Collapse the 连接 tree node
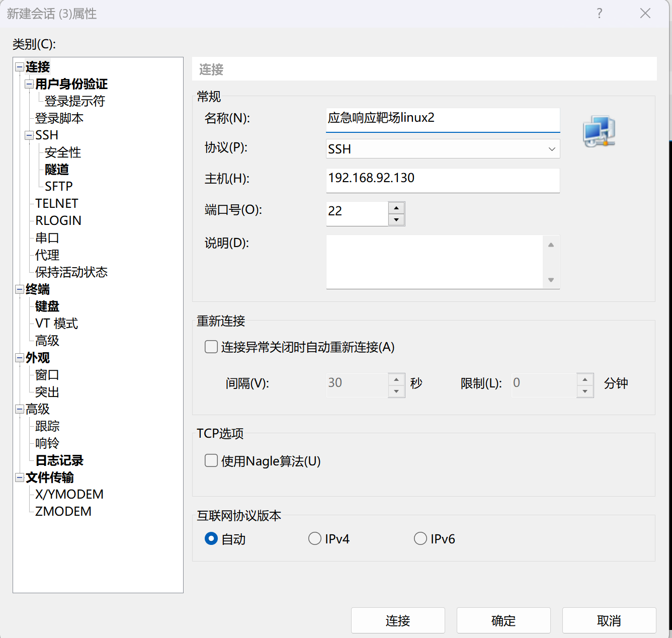 [x=20, y=67]
